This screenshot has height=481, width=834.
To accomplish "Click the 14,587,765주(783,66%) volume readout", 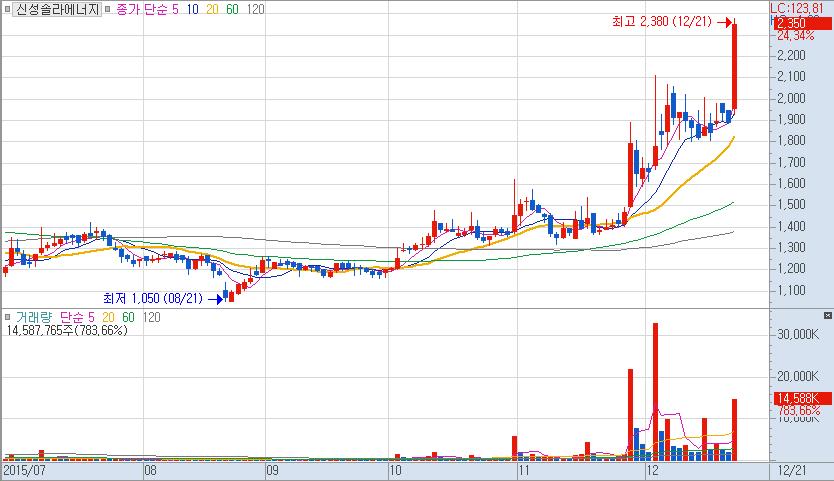I will pyautogui.click(x=67, y=330).
